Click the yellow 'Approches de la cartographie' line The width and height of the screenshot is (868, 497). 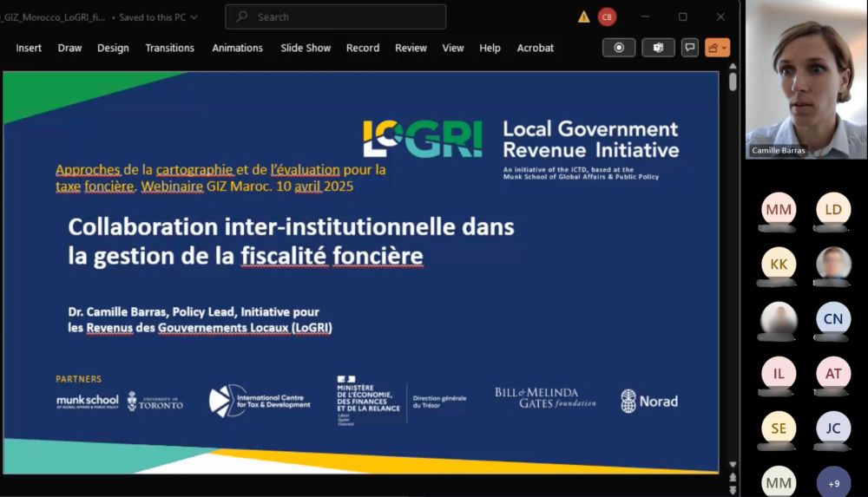[220, 169]
